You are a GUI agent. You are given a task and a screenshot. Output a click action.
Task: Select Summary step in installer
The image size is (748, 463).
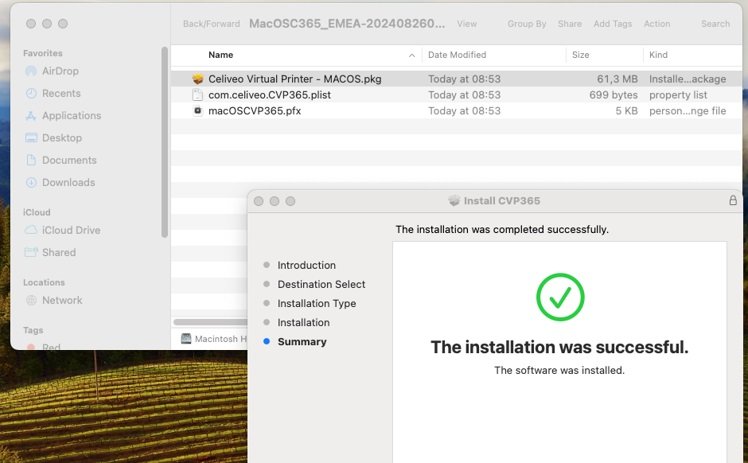point(302,341)
